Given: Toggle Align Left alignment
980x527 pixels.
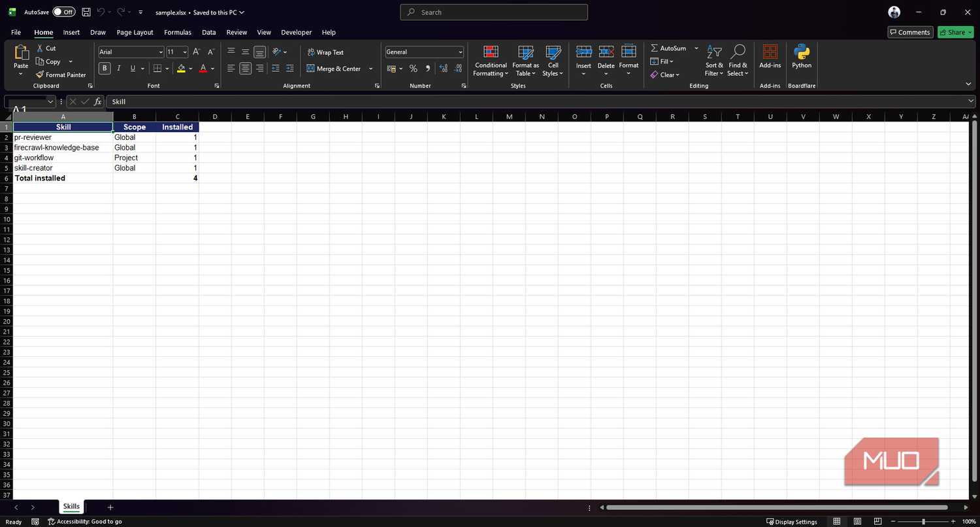Looking at the screenshot, I should click(231, 69).
